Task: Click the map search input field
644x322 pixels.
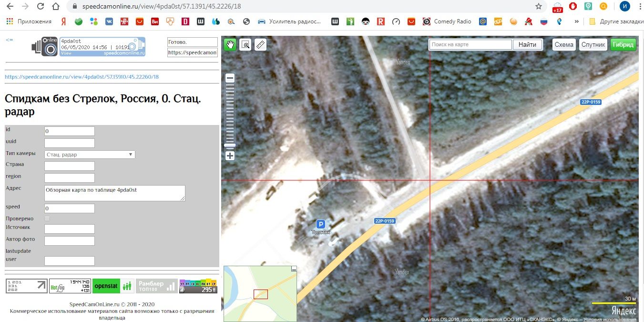Action: point(470,44)
